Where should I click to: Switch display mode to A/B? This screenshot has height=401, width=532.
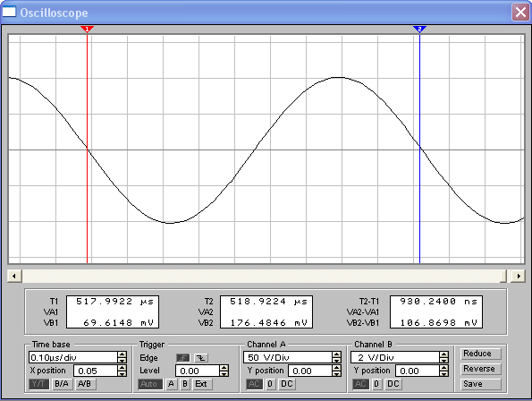(x=85, y=384)
